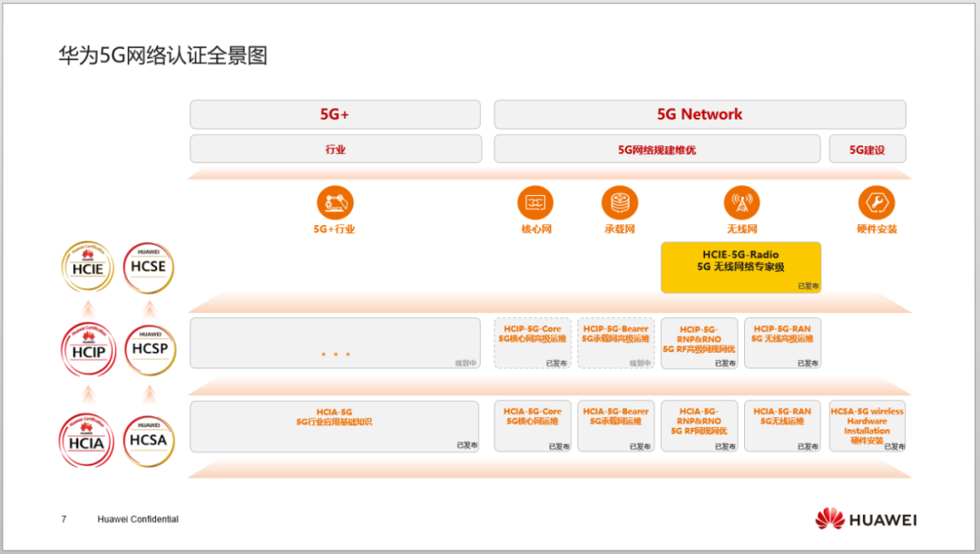This screenshot has width=980, height=554.
Task: Click the HCIA-5G-Bearer card
Action: click(615, 426)
